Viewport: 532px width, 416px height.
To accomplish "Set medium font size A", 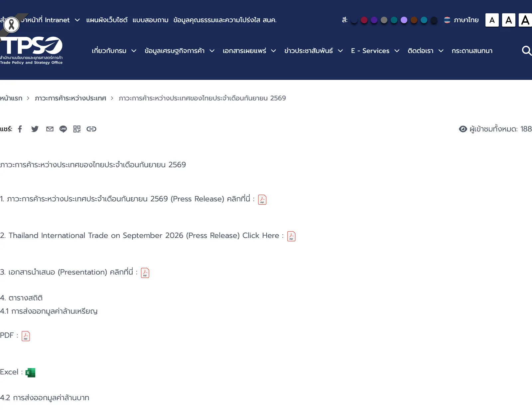I will coord(509,20).
